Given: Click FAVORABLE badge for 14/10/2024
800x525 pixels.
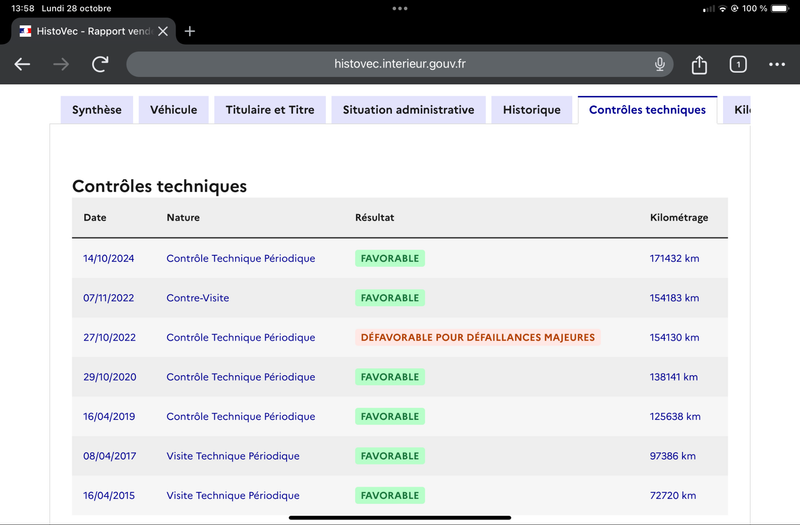Looking at the screenshot, I should (390, 258).
